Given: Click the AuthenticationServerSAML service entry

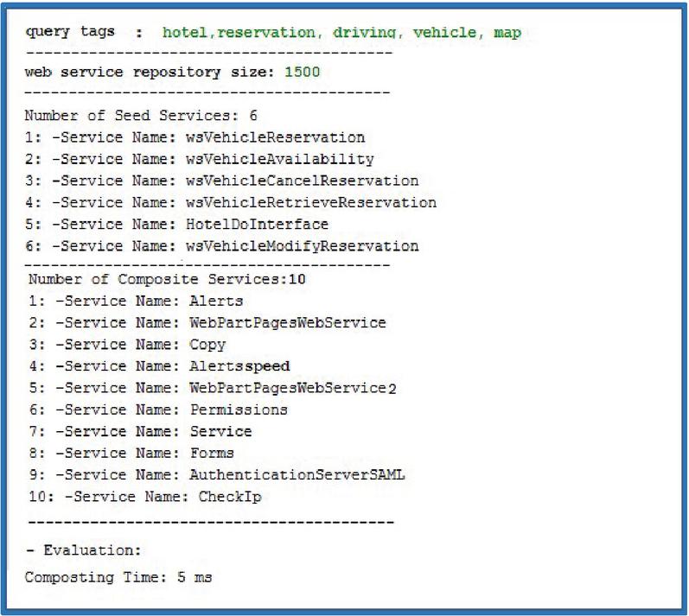Looking at the screenshot, I should click(297, 474).
